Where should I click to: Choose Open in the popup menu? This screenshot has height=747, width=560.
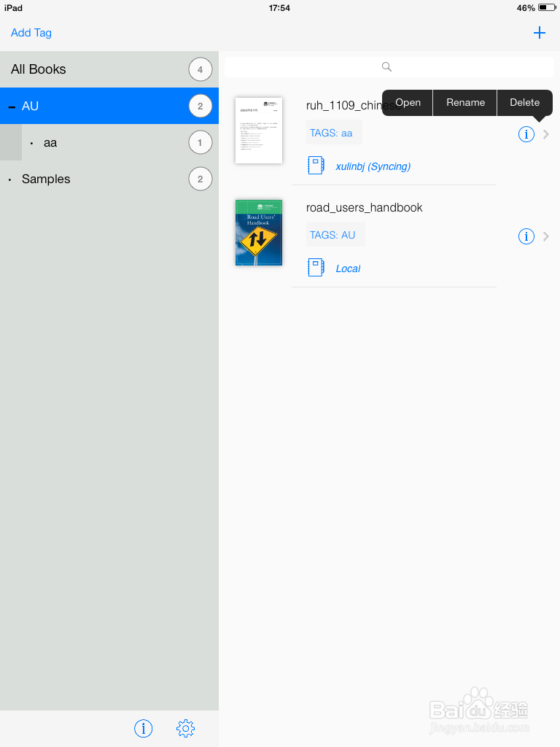click(x=408, y=102)
